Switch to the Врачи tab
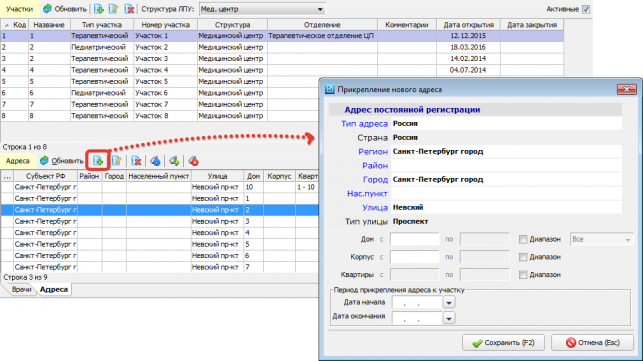 (21, 290)
